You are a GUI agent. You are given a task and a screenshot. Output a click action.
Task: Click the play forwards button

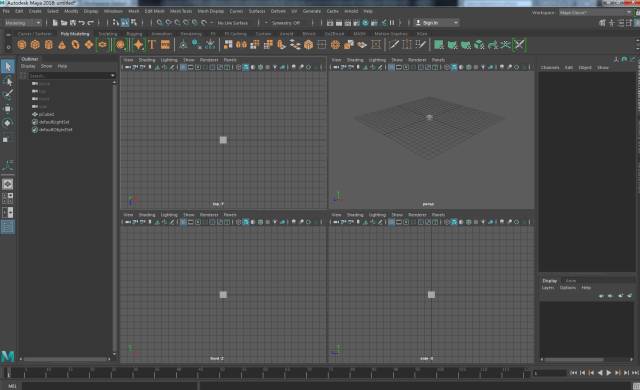click(x=609, y=373)
